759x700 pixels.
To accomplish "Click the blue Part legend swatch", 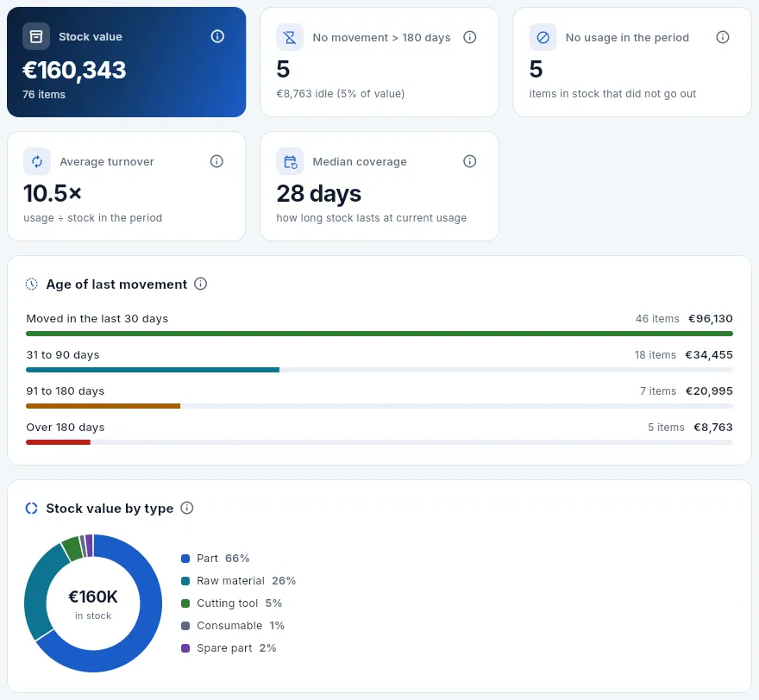I will pos(185,559).
